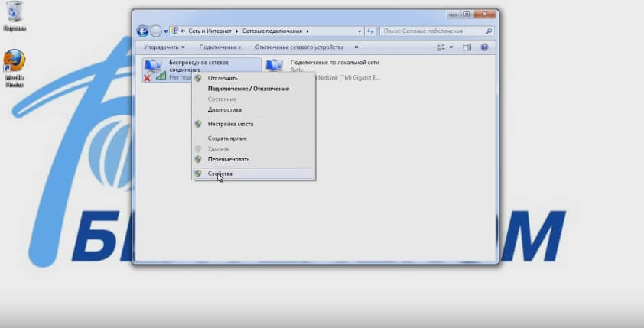Screen dimensions: 644x328
Task: Open the 'Упорядочить' menu
Action: coord(164,47)
